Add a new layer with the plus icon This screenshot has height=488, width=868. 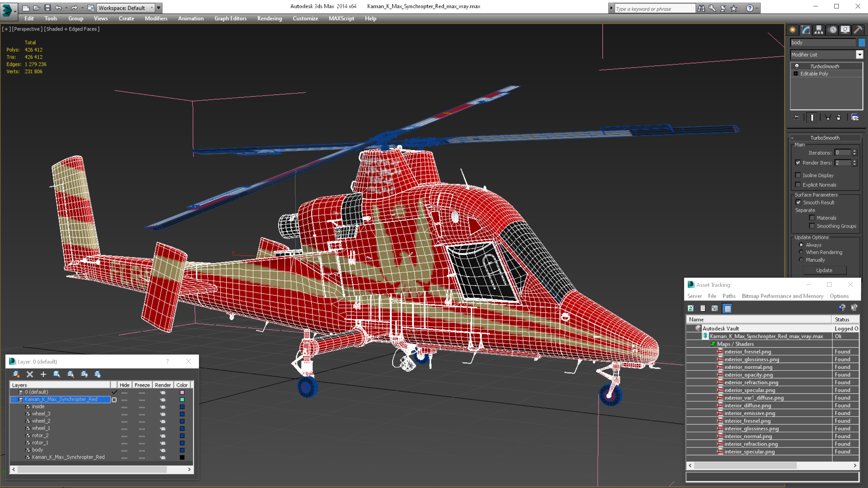click(x=43, y=374)
